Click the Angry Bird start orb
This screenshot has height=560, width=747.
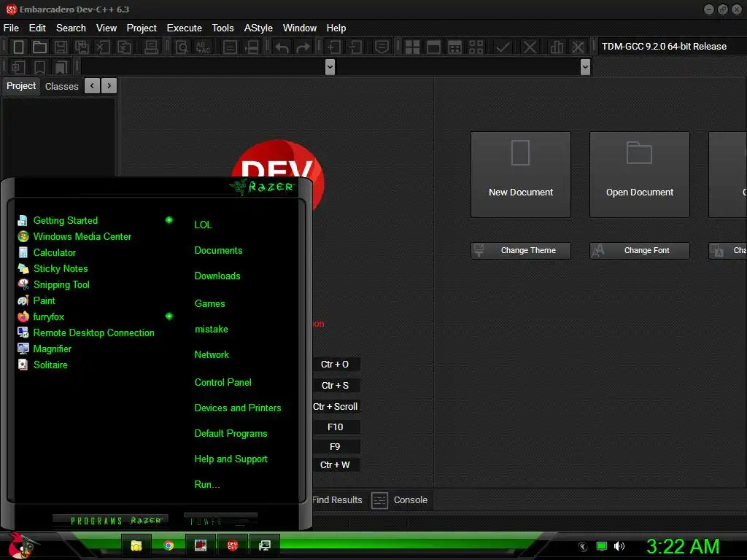click(21, 545)
